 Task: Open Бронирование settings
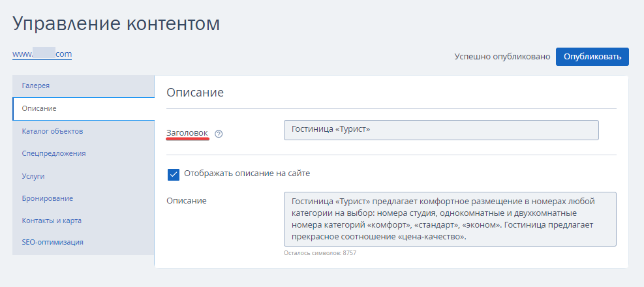click(x=84, y=198)
